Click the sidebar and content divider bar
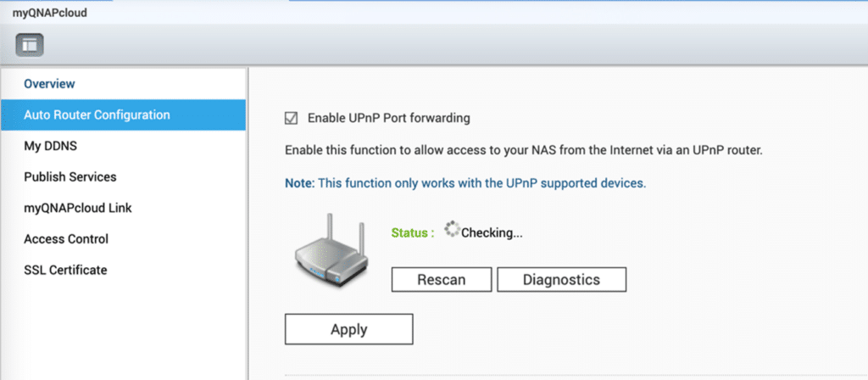868x380 pixels. pyautogui.click(x=248, y=223)
